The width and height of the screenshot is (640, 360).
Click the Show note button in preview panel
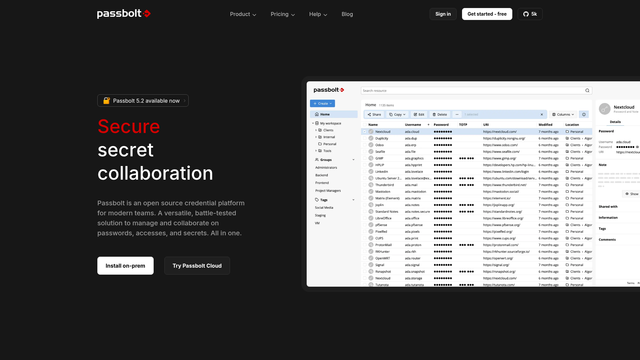(x=632, y=194)
